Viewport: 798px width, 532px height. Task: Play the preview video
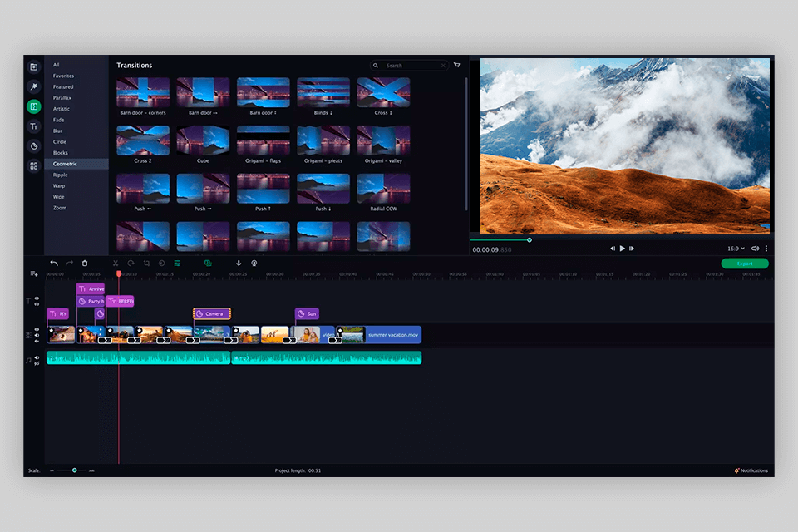point(622,249)
